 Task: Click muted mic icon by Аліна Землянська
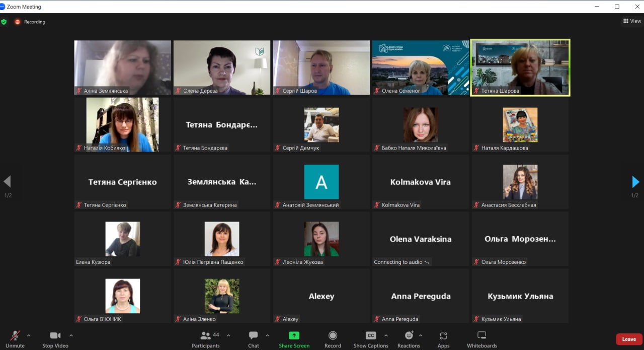[x=79, y=91]
